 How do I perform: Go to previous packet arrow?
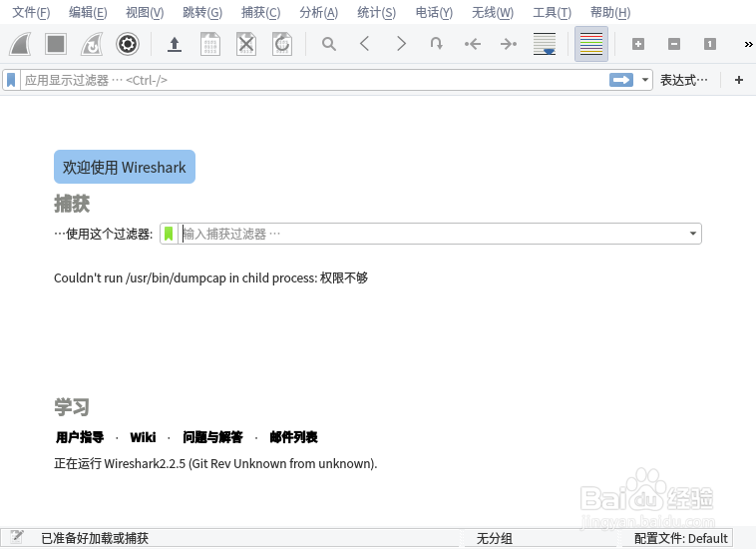click(x=365, y=44)
